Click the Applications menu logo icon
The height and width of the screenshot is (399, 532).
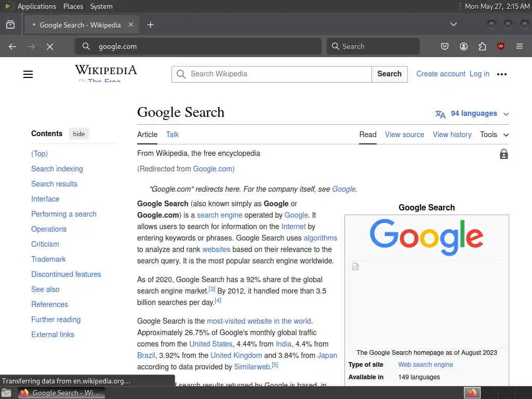[x=9, y=6]
